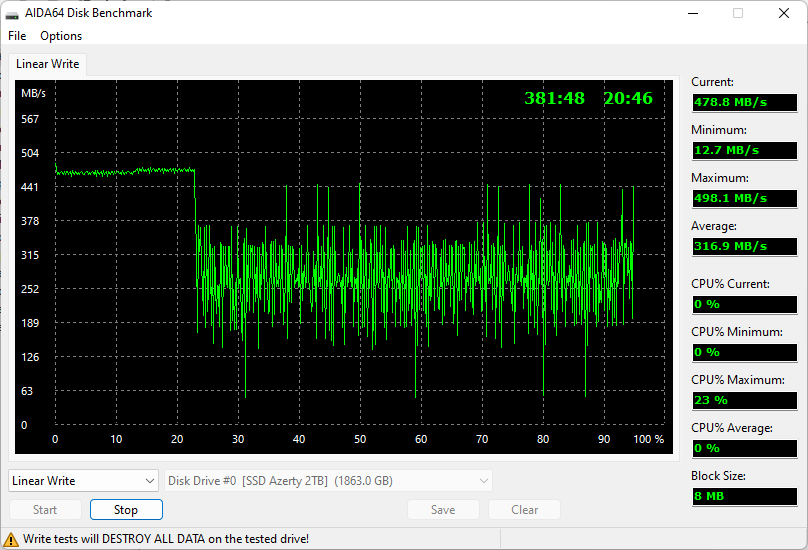Expand the Linear Write test type dropdown
808x550 pixels.
(x=83, y=480)
